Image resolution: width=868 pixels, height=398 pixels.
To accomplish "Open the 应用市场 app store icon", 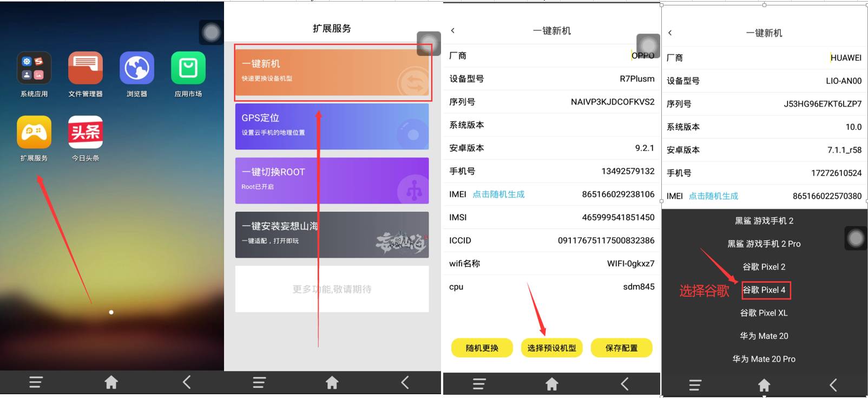I will [188, 68].
